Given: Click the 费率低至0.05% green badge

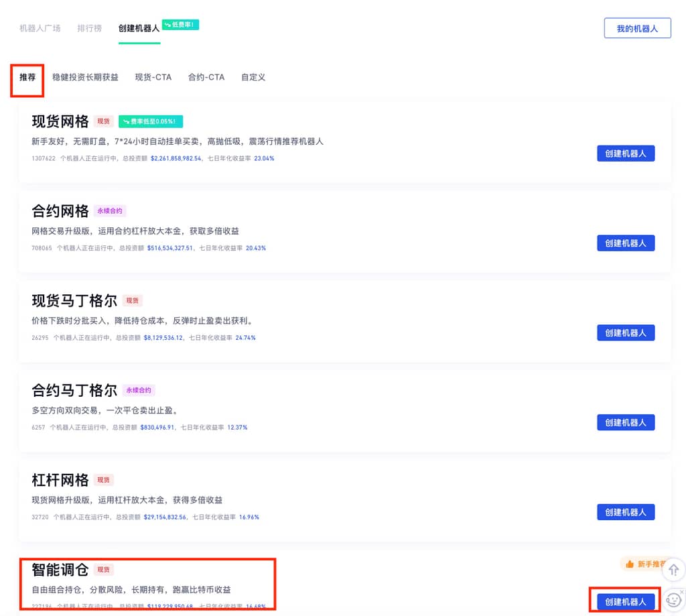Looking at the screenshot, I should [x=151, y=121].
